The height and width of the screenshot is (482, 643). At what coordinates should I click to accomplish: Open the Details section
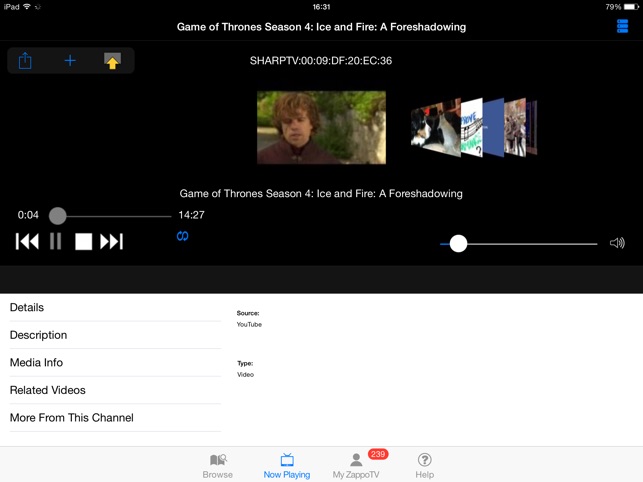(115, 307)
